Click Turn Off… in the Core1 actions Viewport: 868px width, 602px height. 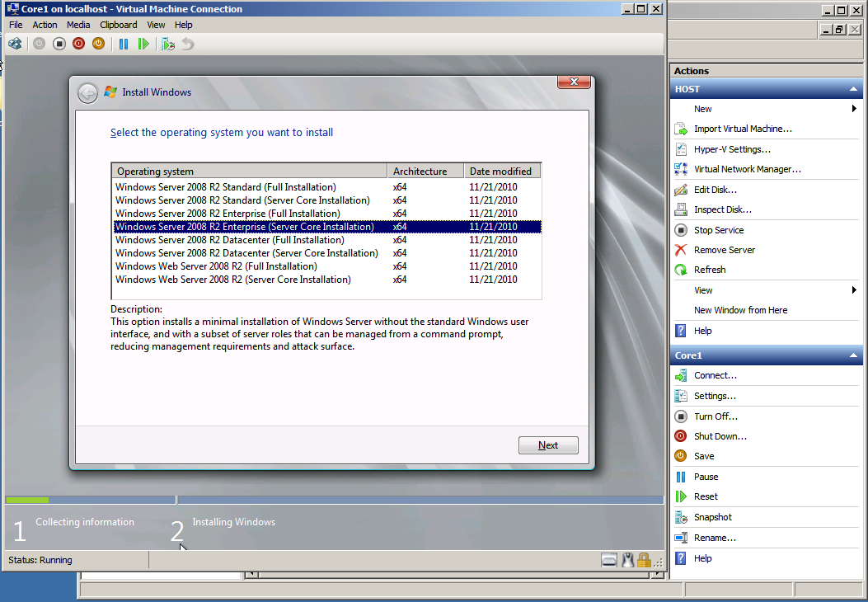tap(716, 416)
